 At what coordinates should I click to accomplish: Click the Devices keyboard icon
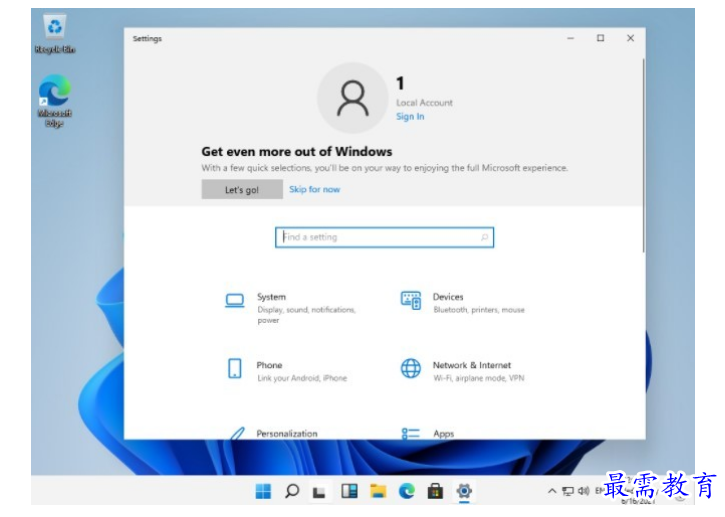pyautogui.click(x=411, y=300)
